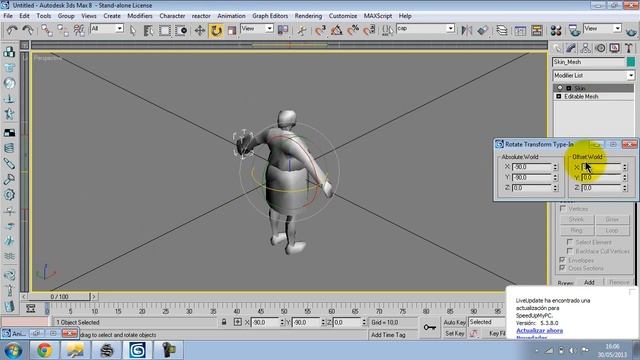Toggle the Cross Sections checkbox
640x360 pixels.
point(562,268)
